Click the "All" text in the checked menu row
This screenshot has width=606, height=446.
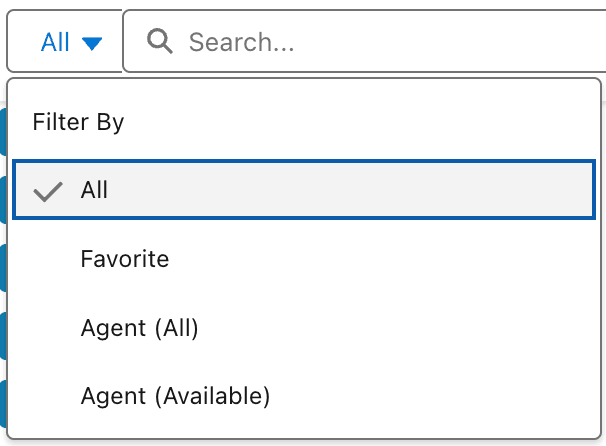[x=94, y=190]
